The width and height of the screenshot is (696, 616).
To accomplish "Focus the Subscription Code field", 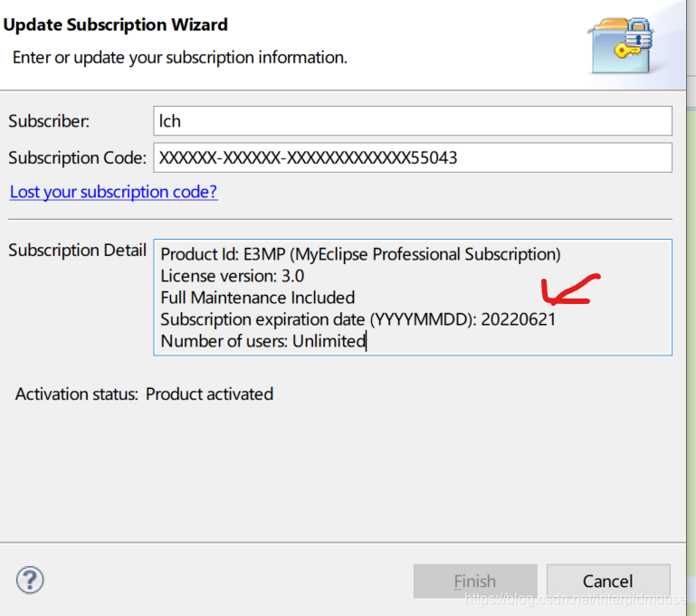I will click(x=413, y=157).
